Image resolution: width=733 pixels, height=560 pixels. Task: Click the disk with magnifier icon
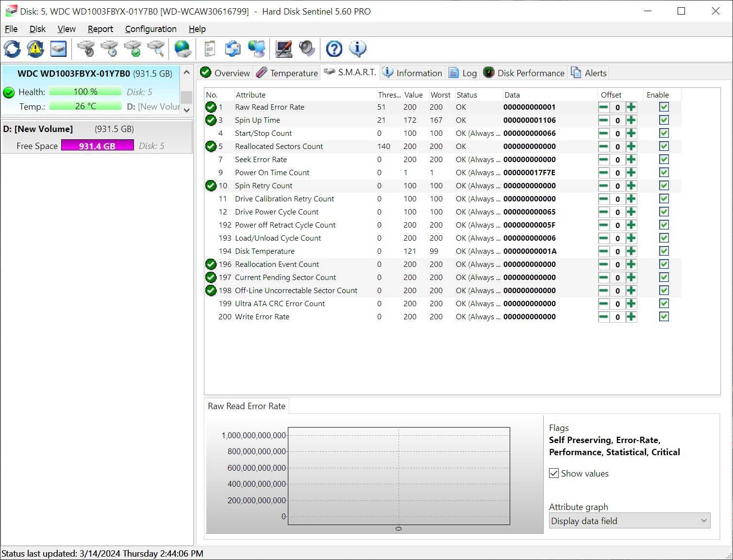coord(156,49)
